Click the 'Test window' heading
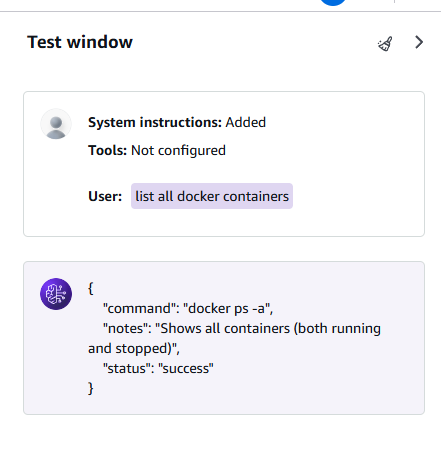Screen dimensions: 441x451 [x=80, y=42]
